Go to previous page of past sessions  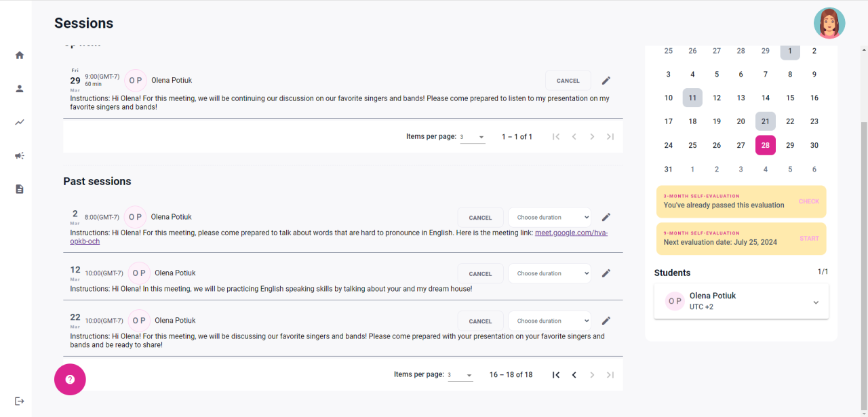click(574, 375)
